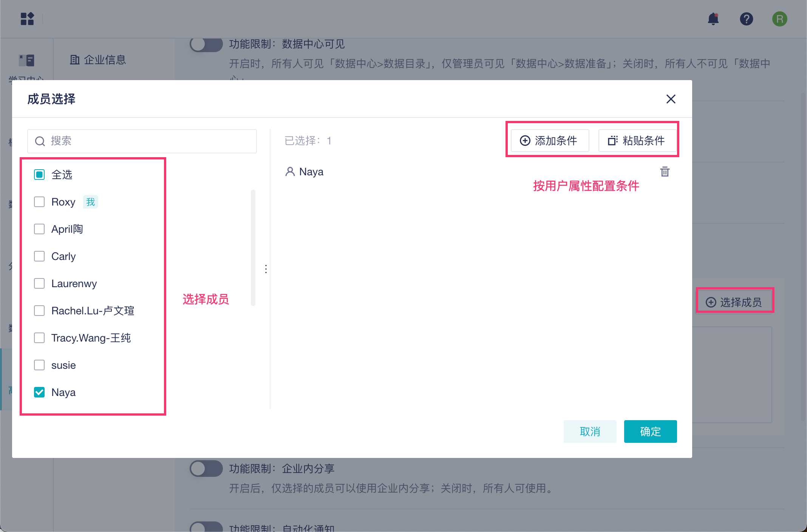Viewport: 807px width, 532px height.
Task: Focus the 搜索 member search field
Action: click(x=151, y=141)
